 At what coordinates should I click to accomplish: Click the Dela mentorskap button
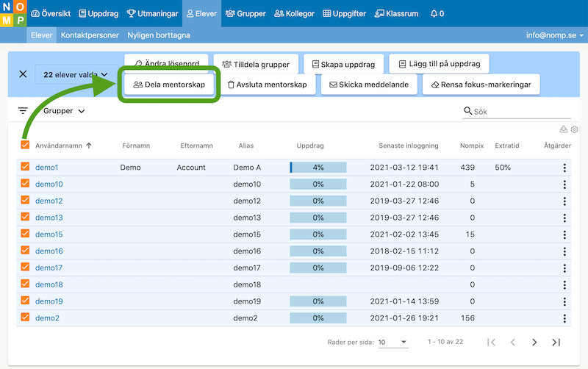[170, 85]
